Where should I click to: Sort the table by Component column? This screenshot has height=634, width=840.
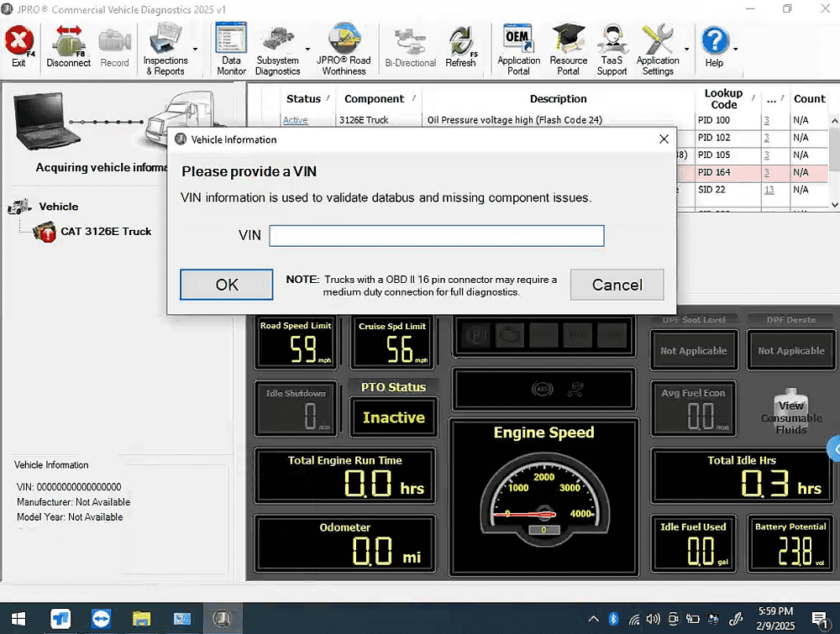point(374,98)
